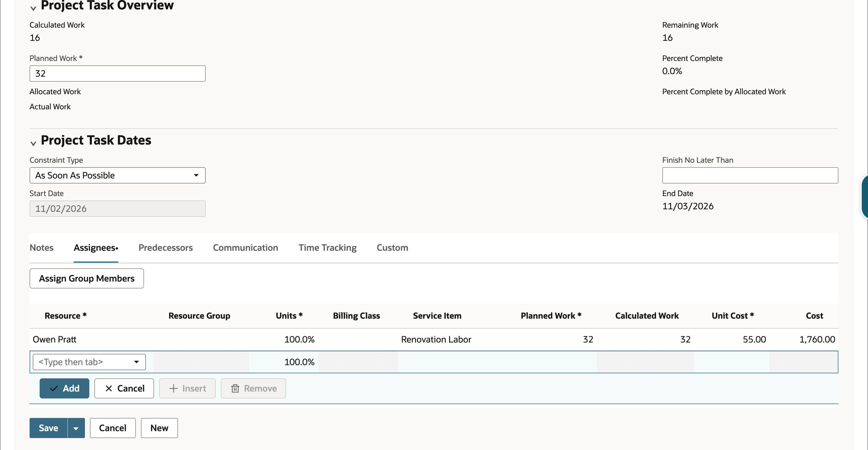Click Assign Group Members button
868x450 pixels.
click(x=86, y=278)
